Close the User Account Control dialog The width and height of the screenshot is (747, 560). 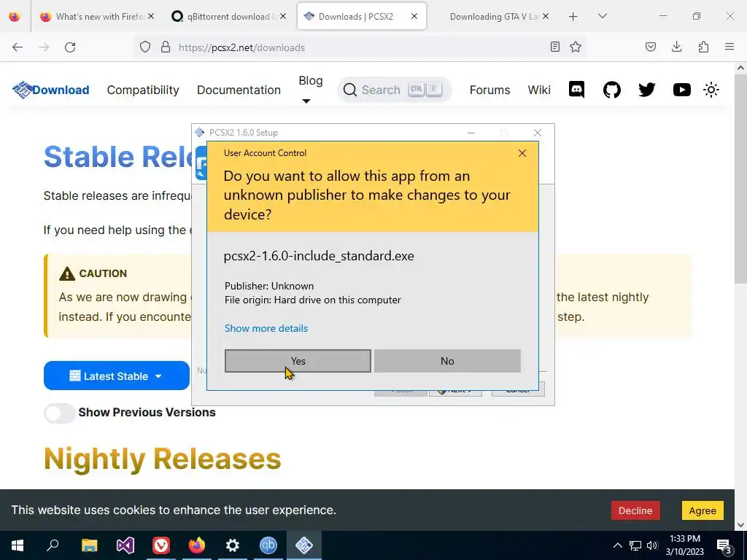coord(522,153)
